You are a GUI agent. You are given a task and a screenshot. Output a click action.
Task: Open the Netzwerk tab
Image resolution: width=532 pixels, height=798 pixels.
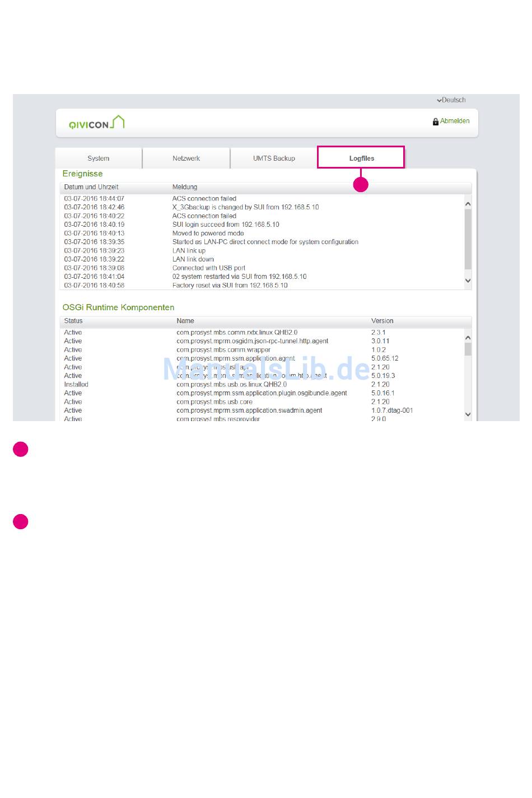point(186,158)
